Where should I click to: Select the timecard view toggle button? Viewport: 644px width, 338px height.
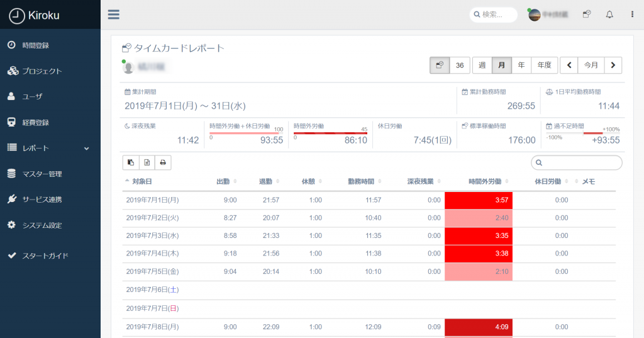pos(440,65)
